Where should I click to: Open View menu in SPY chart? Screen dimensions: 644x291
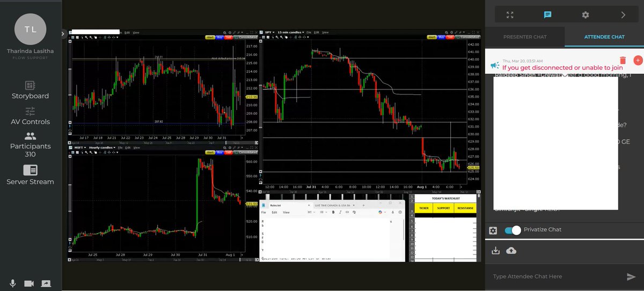click(x=325, y=32)
